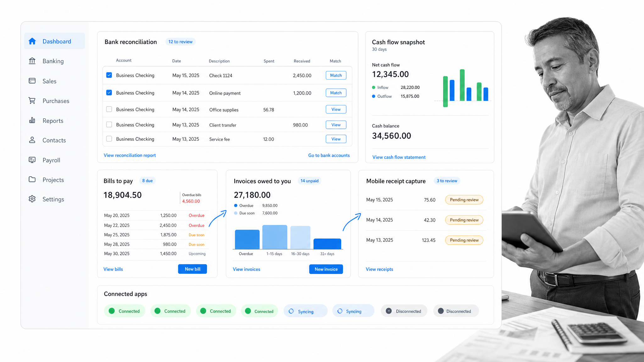
Task: Click the 14 unpaid badge
Action: (x=309, y=181)
